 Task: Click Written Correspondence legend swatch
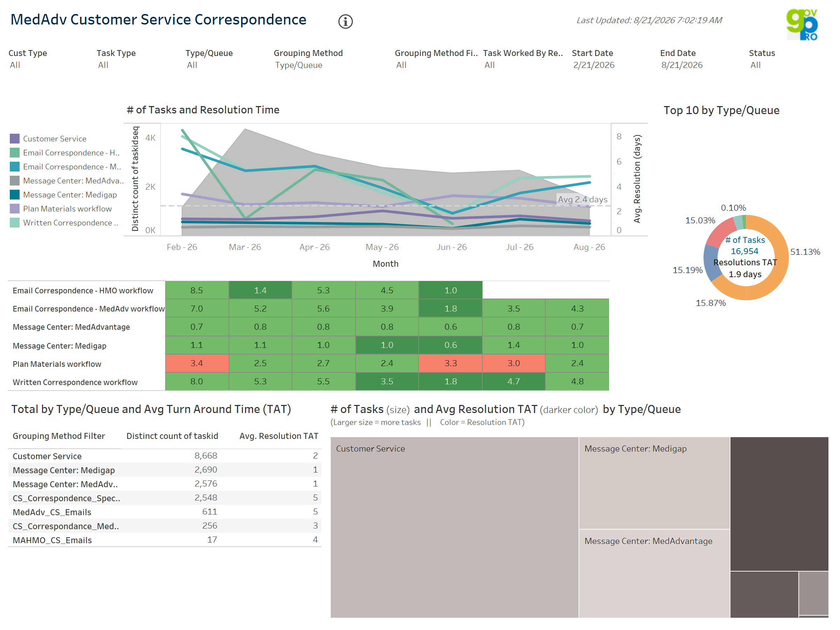coord(14,223)
